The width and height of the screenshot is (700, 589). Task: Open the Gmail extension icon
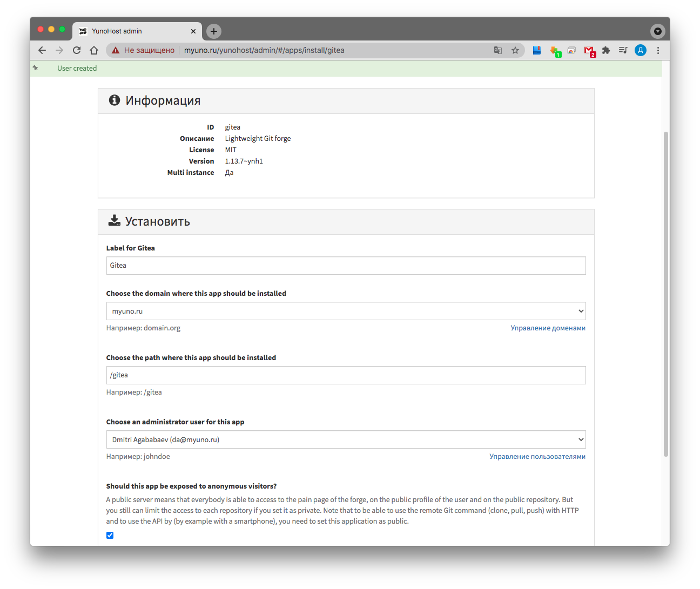589,50
